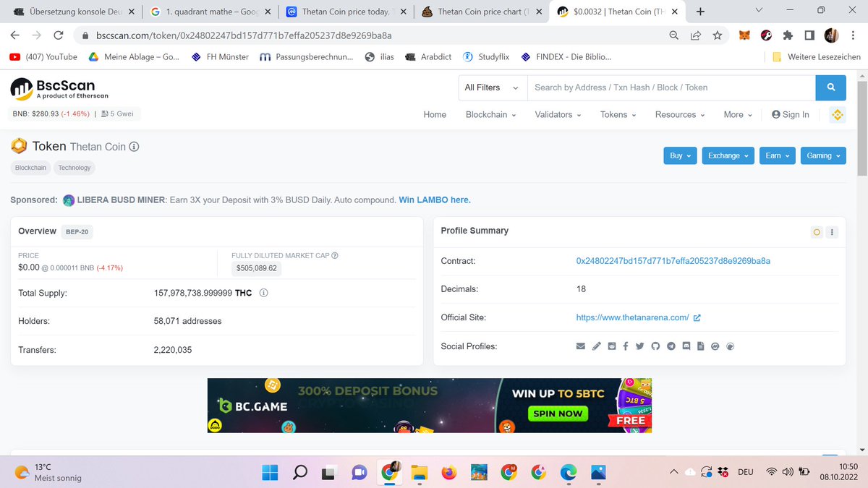Go to the Home menu item

(x=435, y=114)
